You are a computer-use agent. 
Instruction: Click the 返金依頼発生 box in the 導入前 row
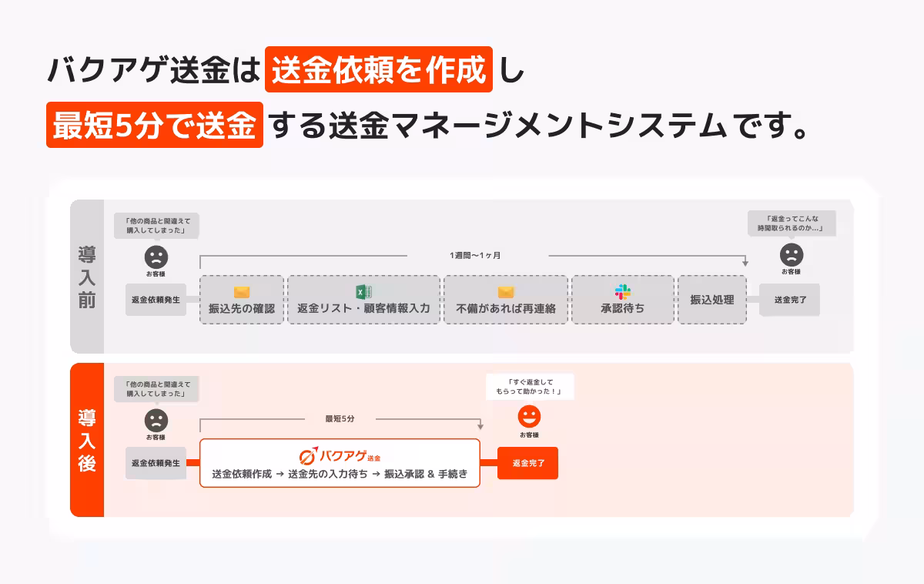pos(156,300)
